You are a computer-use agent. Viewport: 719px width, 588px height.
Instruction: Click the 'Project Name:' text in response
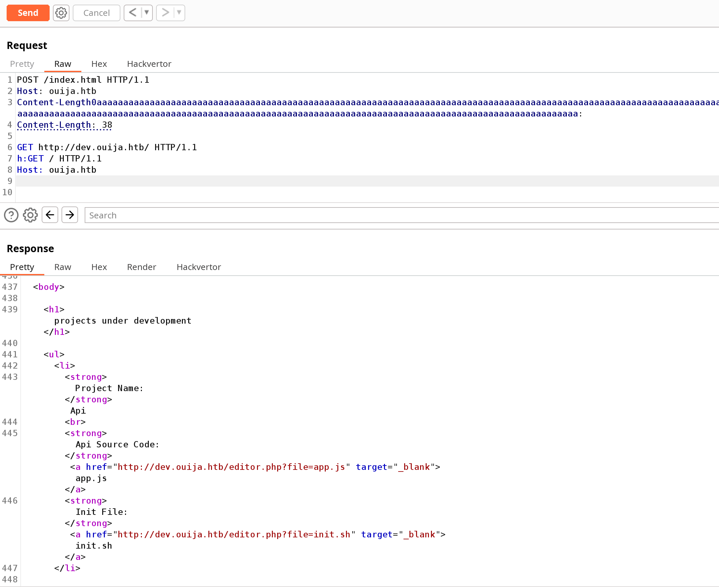coord(109,388)
